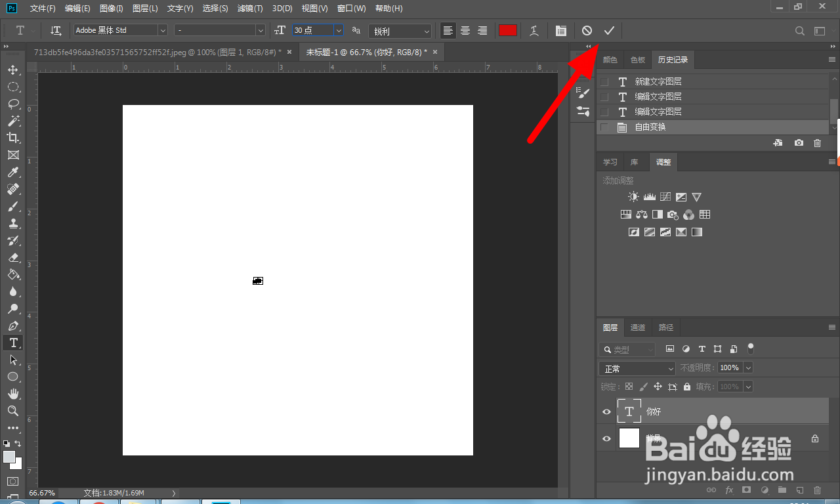The width and height of the screenshot is (840, 504).
Task: Select the Path Selection arrow tool
Action: point(12,360)
